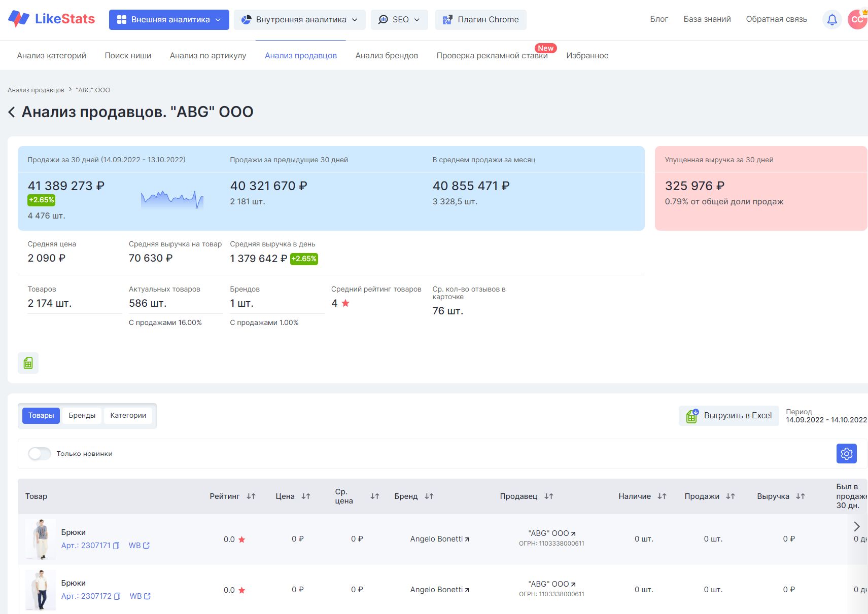
Task: Sort table by Выручка column
Action: coord(800,496)
